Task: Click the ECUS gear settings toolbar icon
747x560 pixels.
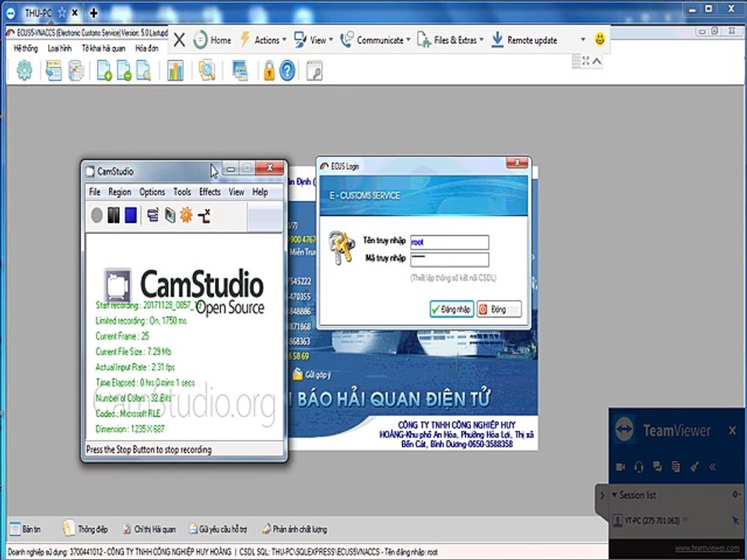Action: (24, 71)
